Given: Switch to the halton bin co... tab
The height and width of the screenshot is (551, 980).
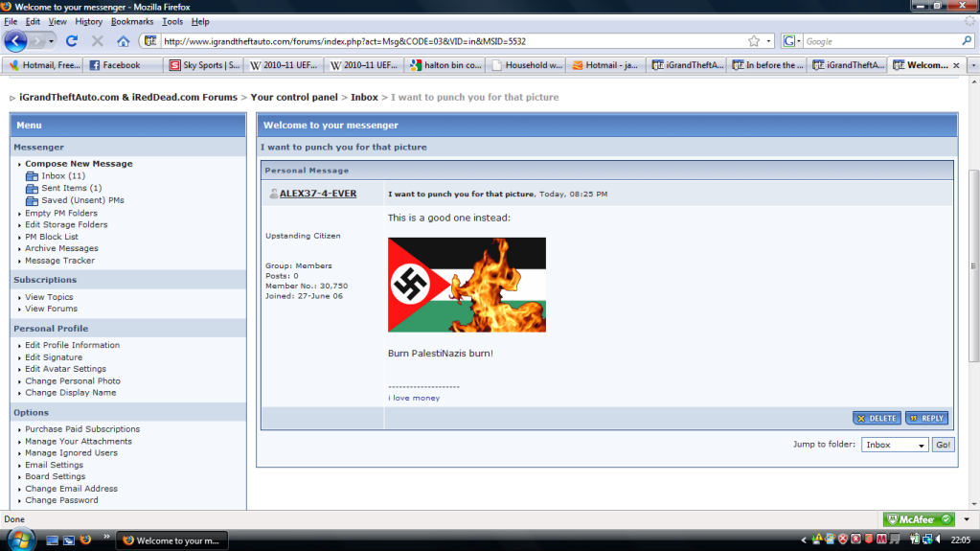Looking at the screenshot, I should click(445, 65).
